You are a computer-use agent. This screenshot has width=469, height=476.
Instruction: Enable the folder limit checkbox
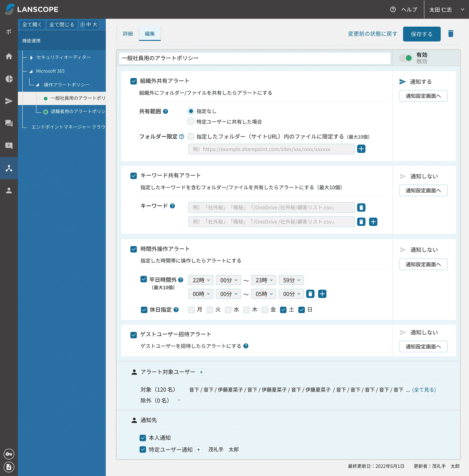191,136
